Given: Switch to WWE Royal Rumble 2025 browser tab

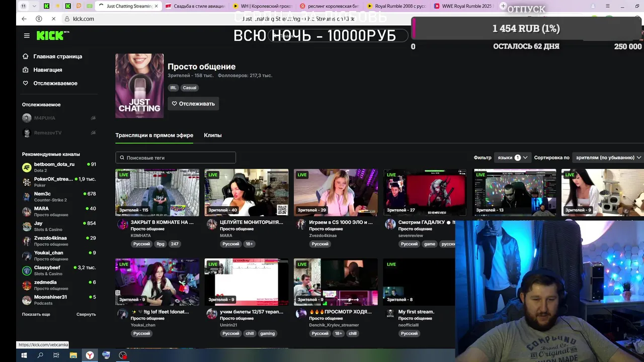Looking at the screenshot, I should pyautogui.click(x=463, y=6).
